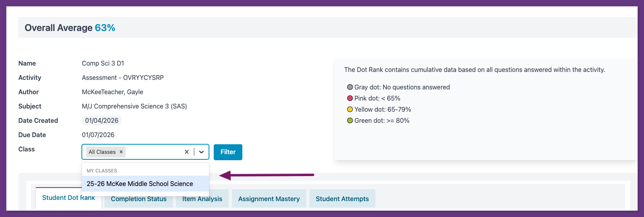Click the MY CLASSES group header
This screenshot has width=644, height=217.
click(x=102, y=171)
